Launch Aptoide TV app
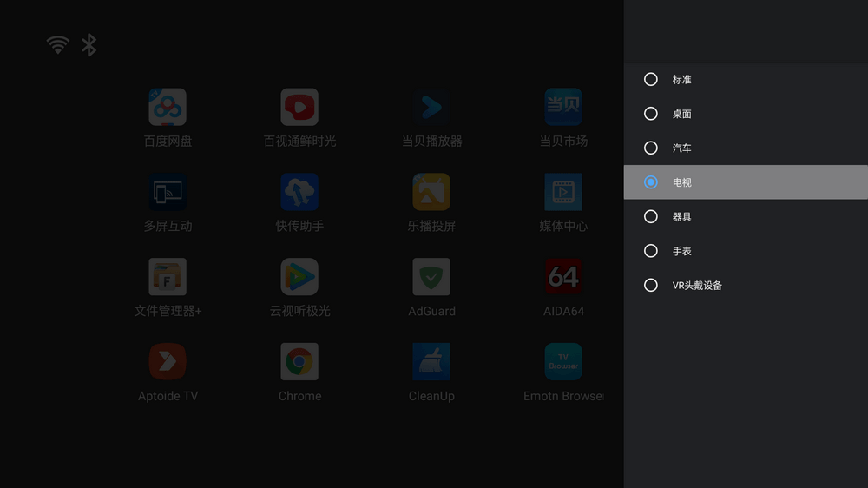Screen dimensions: 868x488 pyautogui.click(x=168, y=362)
